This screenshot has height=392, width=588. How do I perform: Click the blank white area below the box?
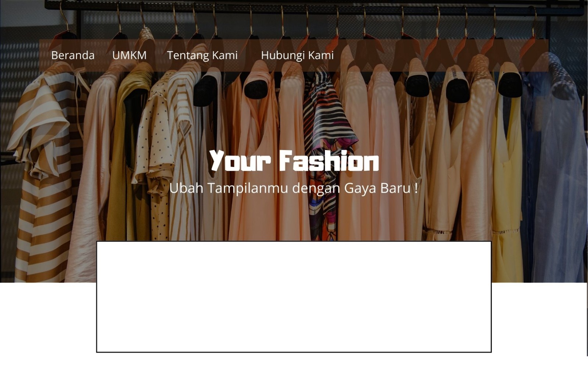(294, 372)
